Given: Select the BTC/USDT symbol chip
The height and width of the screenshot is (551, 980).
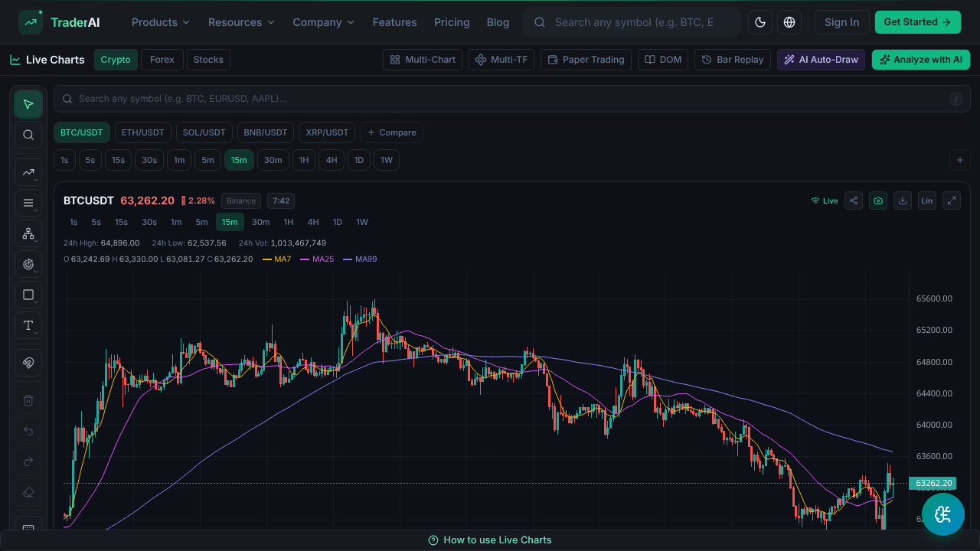Looking at the screenshot, I should click(82, 132).
